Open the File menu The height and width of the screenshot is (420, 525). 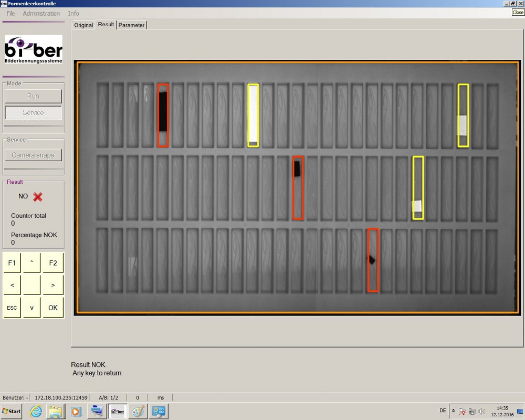[x=10, y=13]
